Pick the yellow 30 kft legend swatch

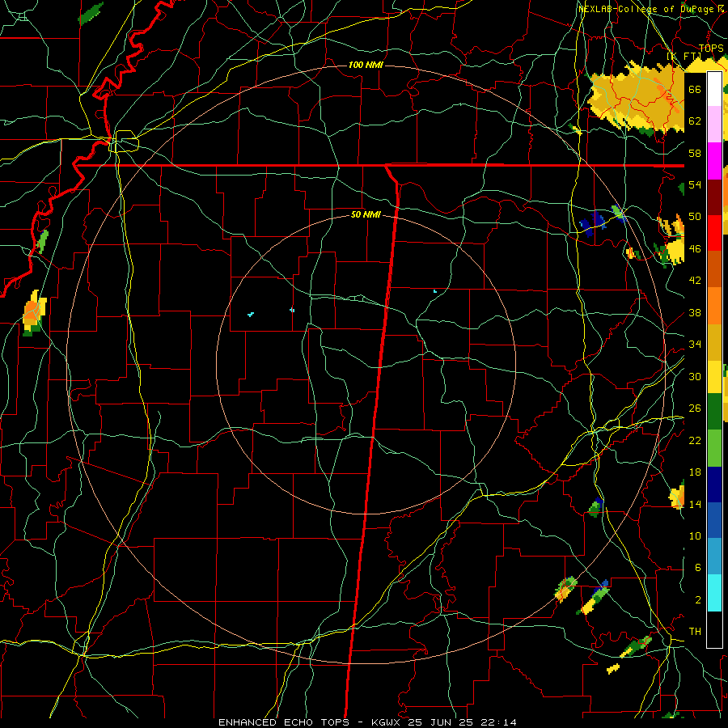click(714, 377)
